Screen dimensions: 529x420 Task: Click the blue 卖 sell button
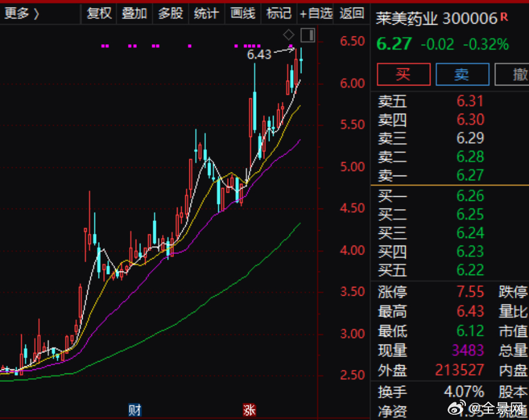462,74
